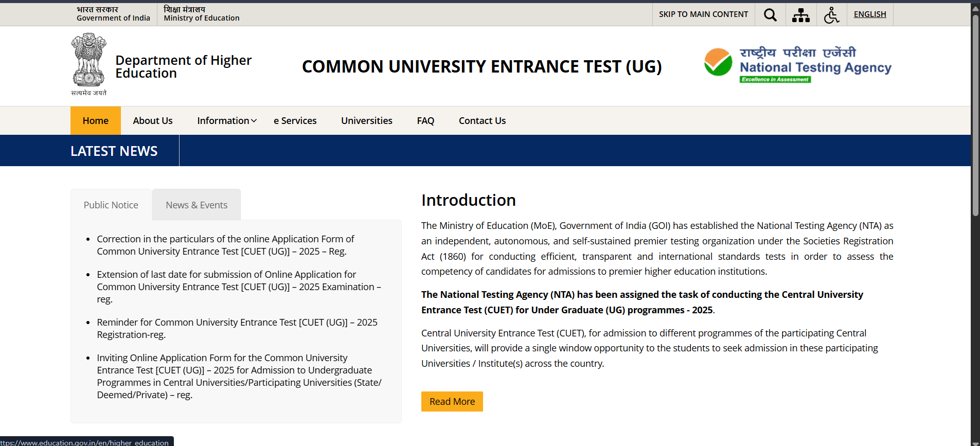Switch to News & Events tab
This screenshot has height=446, width=980.
click(x=197, y=205)
